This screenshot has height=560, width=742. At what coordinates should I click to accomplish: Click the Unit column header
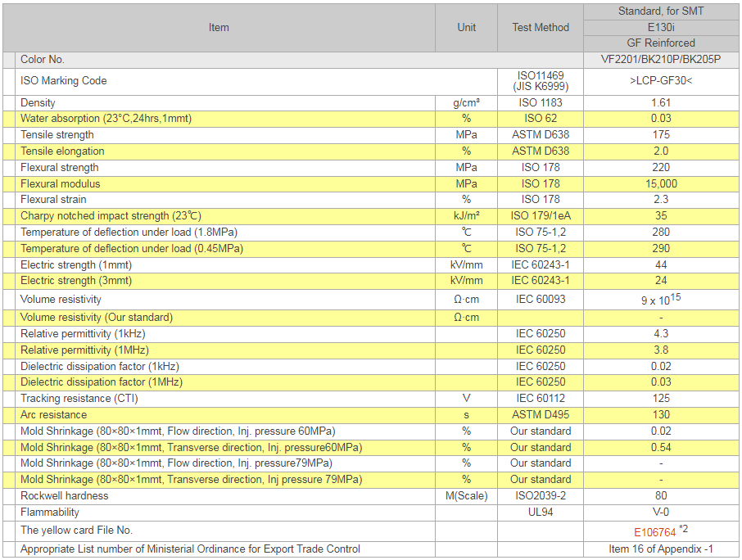pos(466,28)
